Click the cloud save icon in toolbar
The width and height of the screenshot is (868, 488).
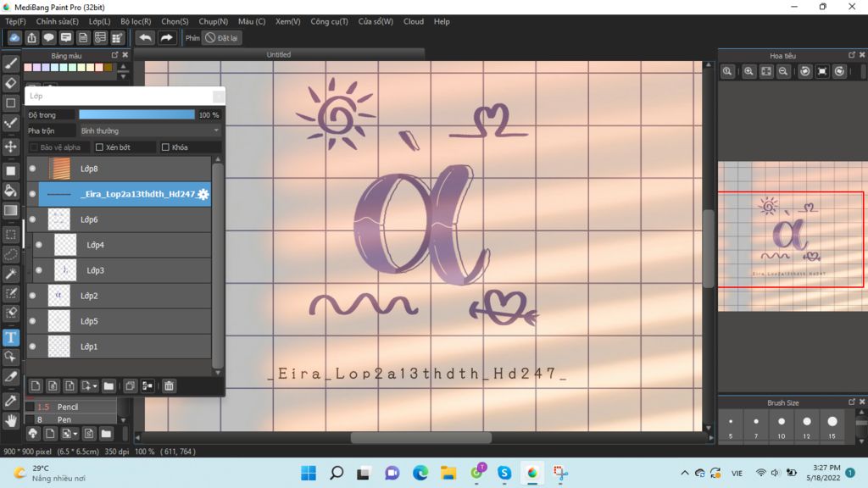(x=14, y=37)
